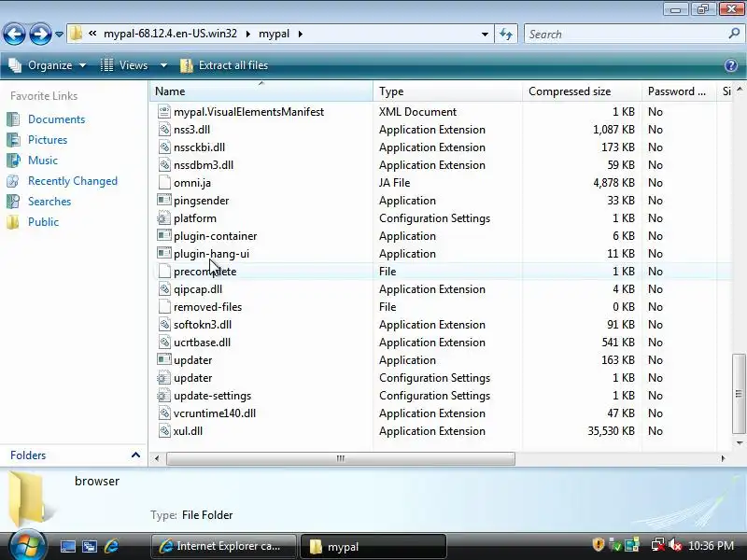
Task: Expand the Folders pane chevron
Action: [x=135, y=455]
